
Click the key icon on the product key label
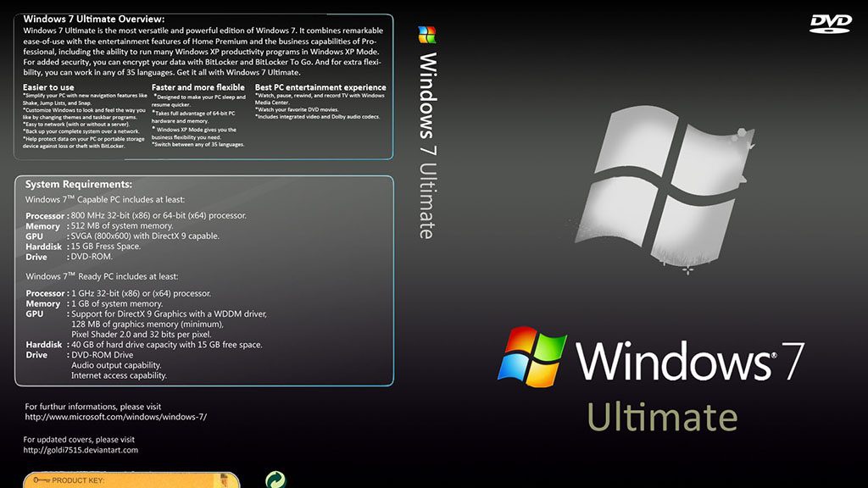point(41,480)
